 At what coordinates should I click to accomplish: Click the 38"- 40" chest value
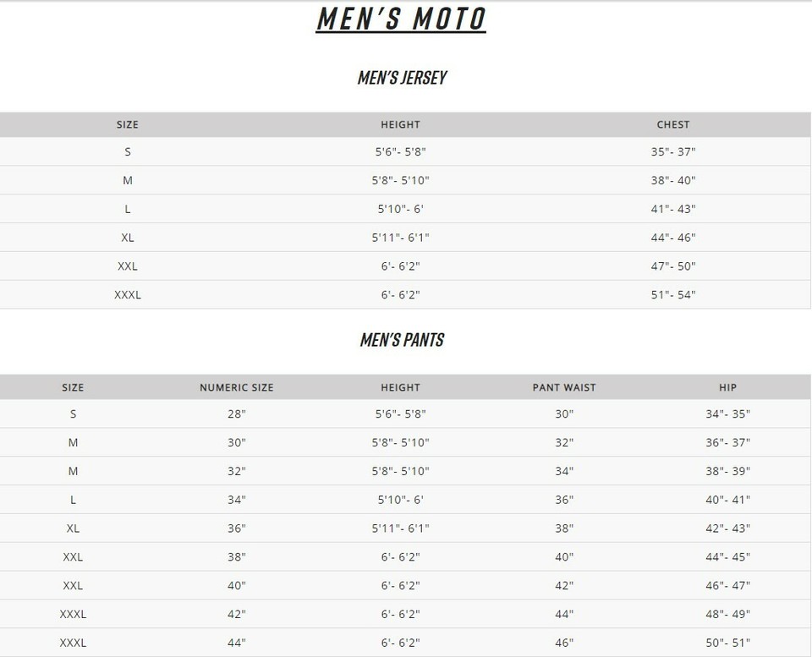673,180
